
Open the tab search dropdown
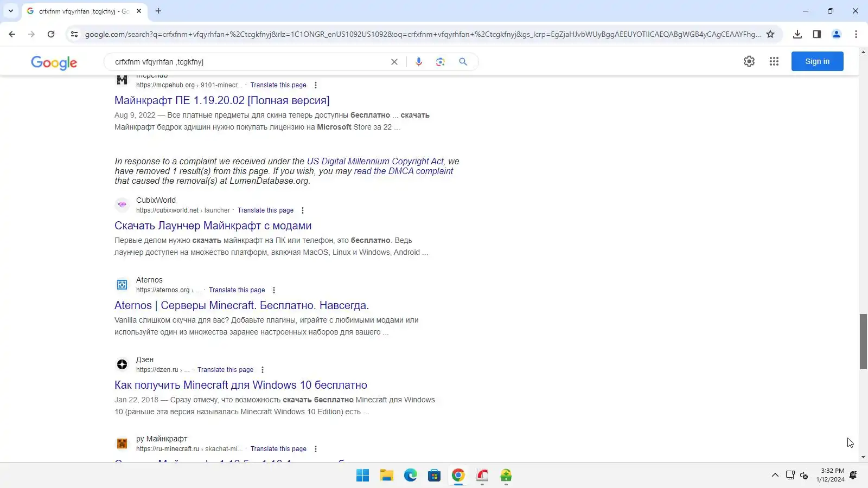[11, 11]
